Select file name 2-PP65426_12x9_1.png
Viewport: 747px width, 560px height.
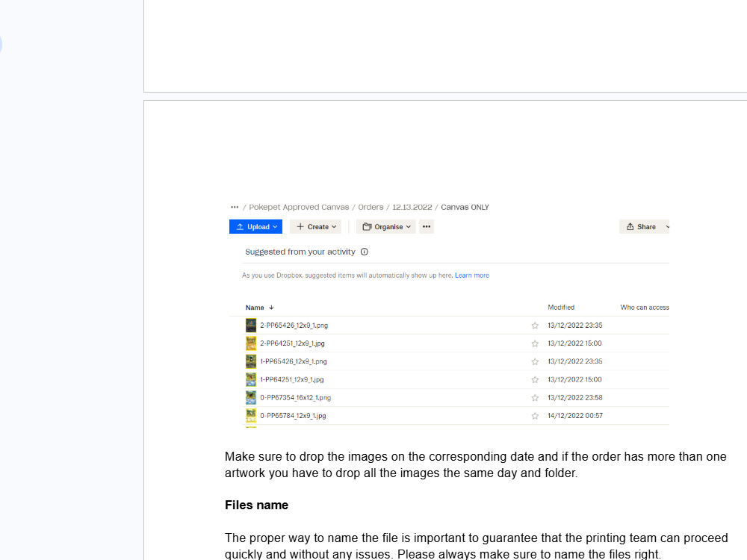[x=294, y=326]
